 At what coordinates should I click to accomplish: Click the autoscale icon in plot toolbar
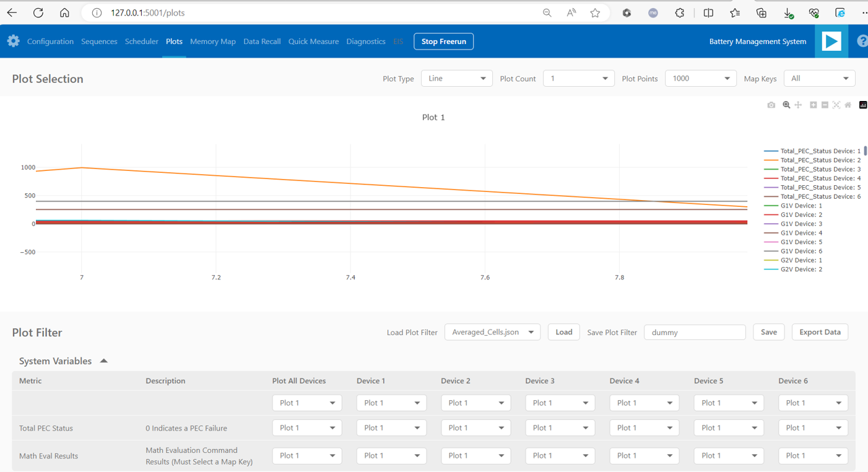836,105
